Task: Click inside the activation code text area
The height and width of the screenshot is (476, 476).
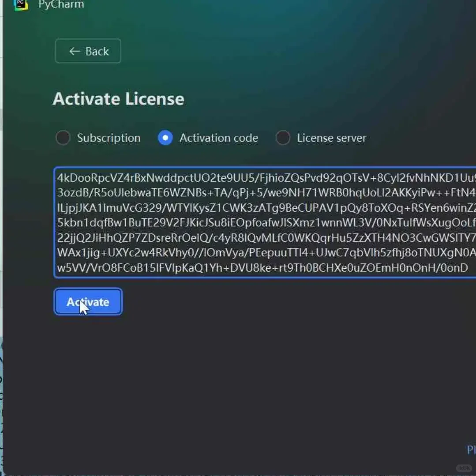Action: click(265, 222)
